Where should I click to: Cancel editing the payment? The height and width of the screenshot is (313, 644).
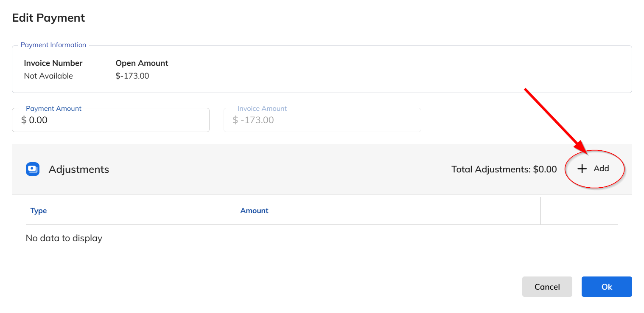coord(547,287)
